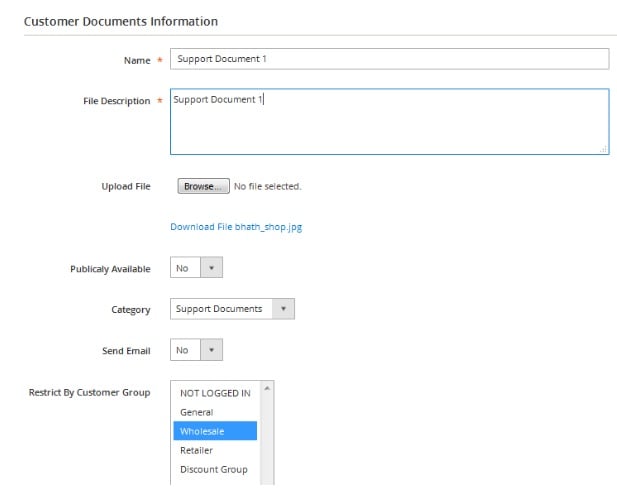617x489 pixels.
Task: Select NOT LOGGED IN customer group
Action: click(x=215, y=393)
